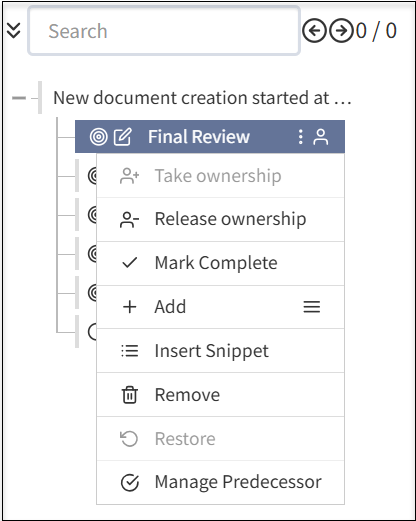Click the previous search result arrow
Image resolution: width=416 pixels, height=521 pixels.
pyautogui.click(x=314, y=31)
